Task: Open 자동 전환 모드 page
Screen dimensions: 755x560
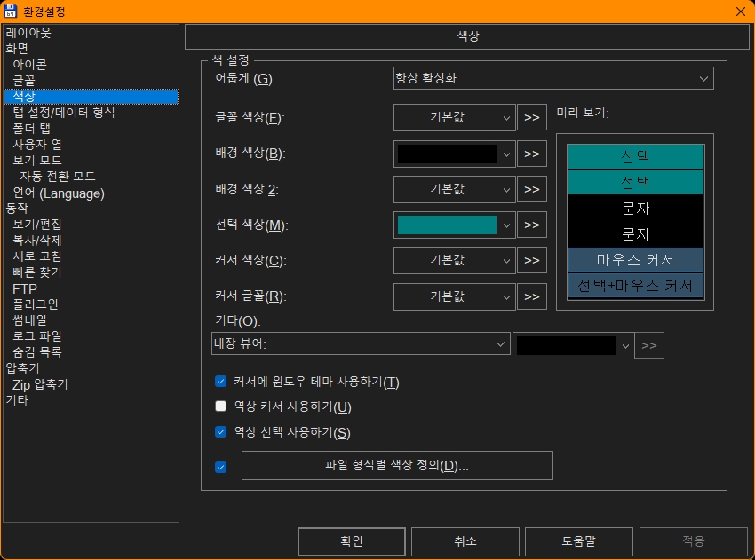Action: (x=58, y=176)
